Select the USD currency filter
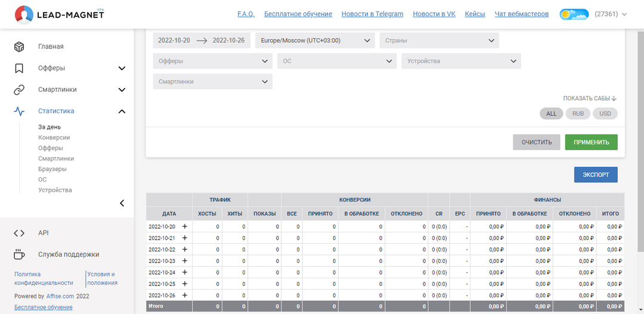This screenshot has height=314, width=644. (x=605, y=113)
